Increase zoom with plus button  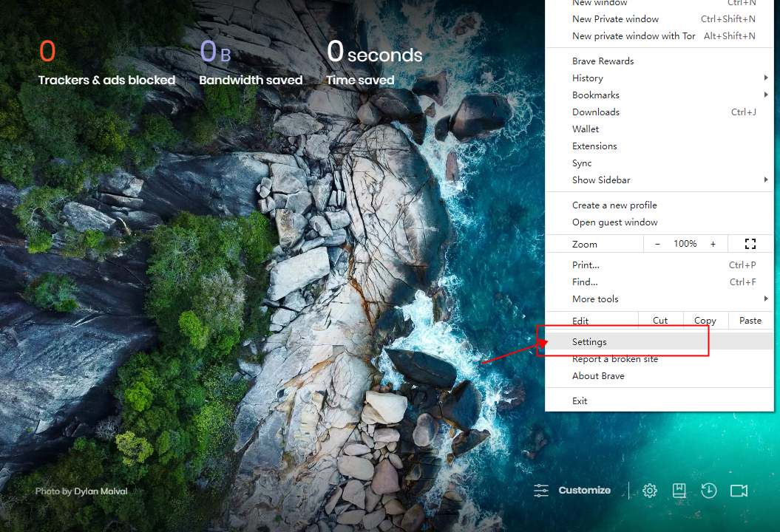point(713,244)
